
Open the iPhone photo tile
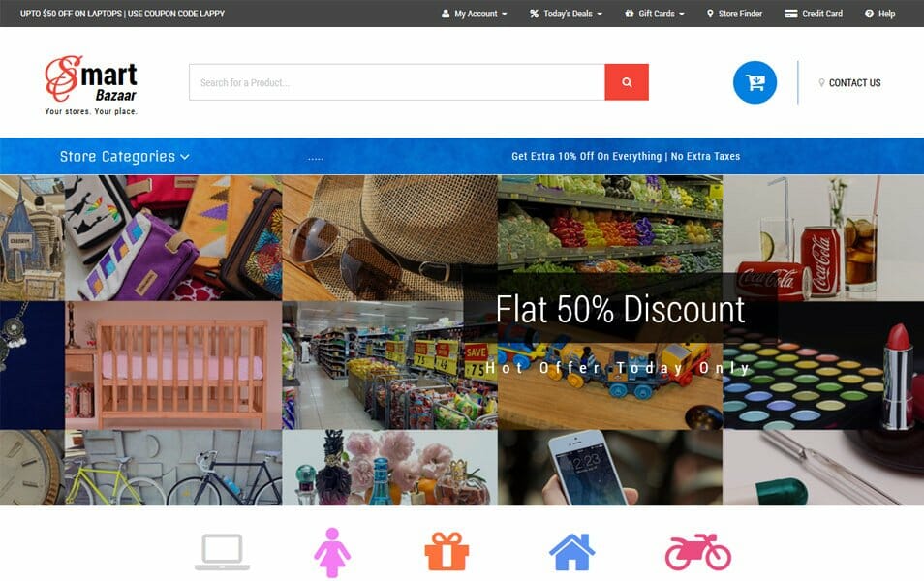pos(610,468)
